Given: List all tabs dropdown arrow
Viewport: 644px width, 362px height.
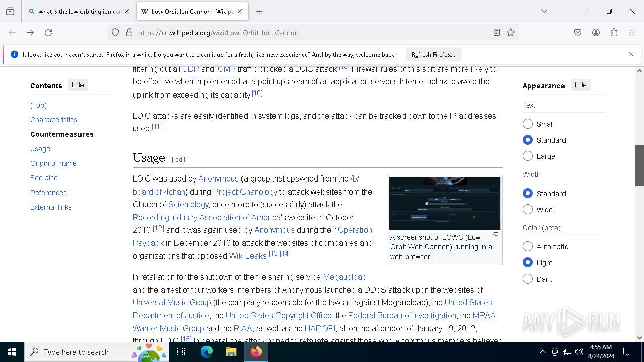Looking at the screenshot, I should tap(544, 11).
